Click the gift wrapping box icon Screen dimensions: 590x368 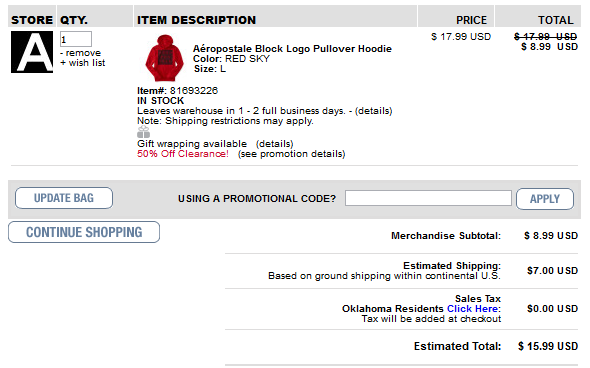[143, 132]
